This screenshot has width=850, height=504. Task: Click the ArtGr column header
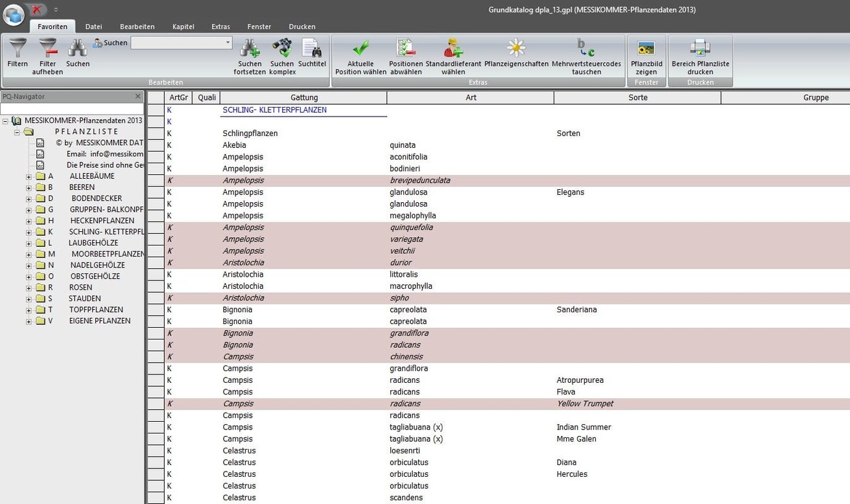click(x=178, y=98)
